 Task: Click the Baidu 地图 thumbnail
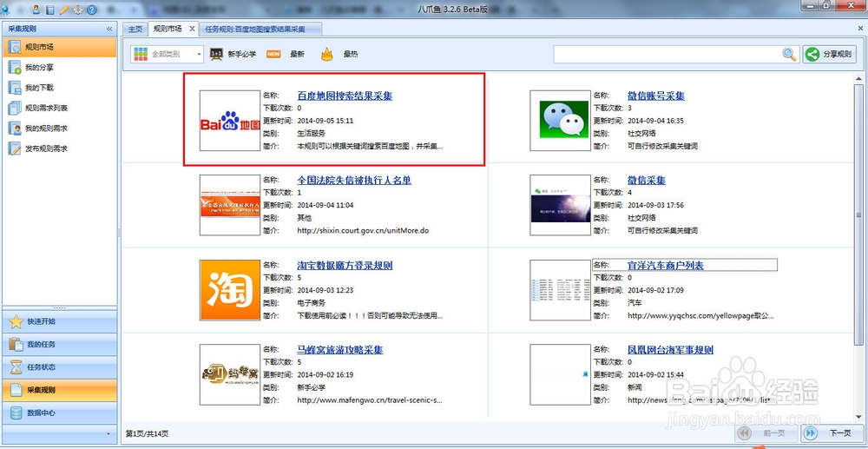(x=230, y=121)
